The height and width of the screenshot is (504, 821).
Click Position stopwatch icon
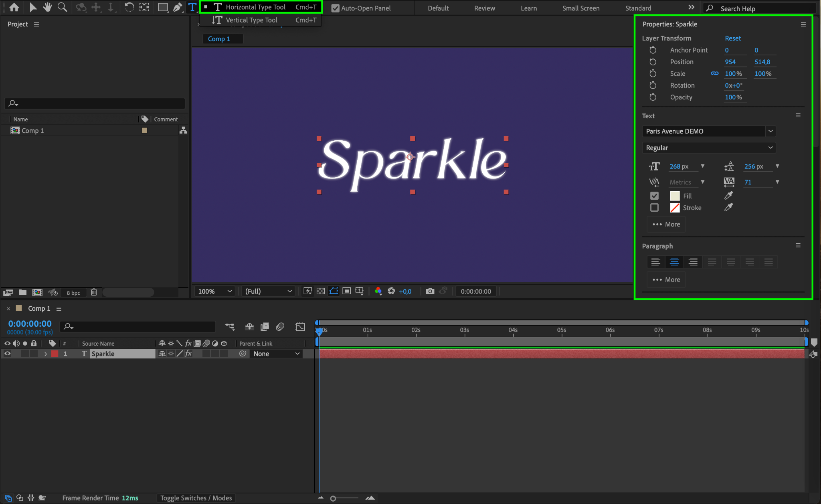click(x=653, y=62)
